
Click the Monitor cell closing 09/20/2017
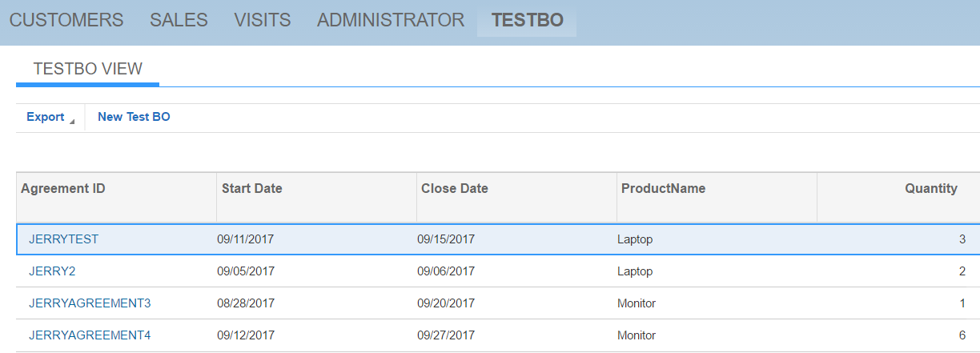click(637, 303)
